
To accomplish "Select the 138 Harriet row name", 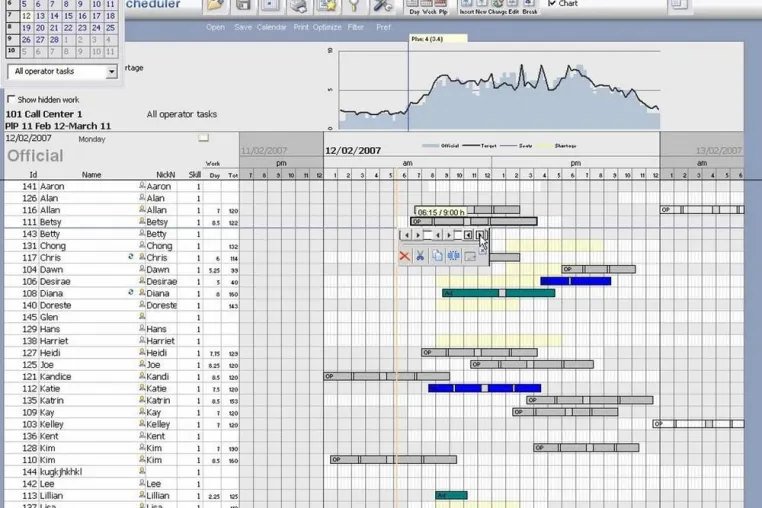I will click(54, 341).
